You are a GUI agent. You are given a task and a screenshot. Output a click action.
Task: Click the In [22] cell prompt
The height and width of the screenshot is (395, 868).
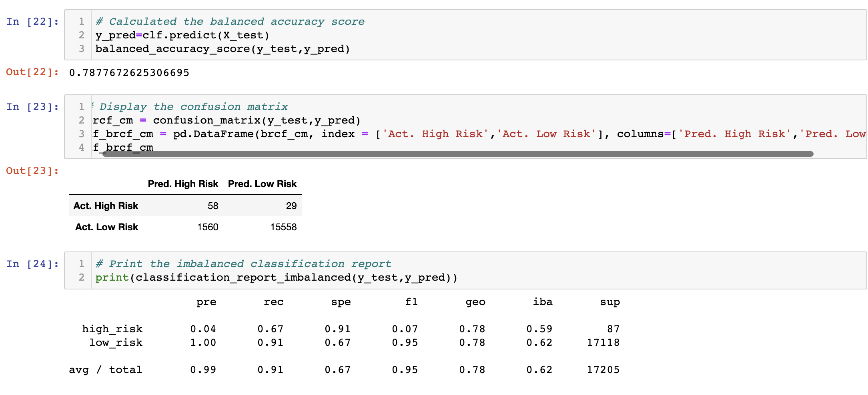click(x=32, y=22)
